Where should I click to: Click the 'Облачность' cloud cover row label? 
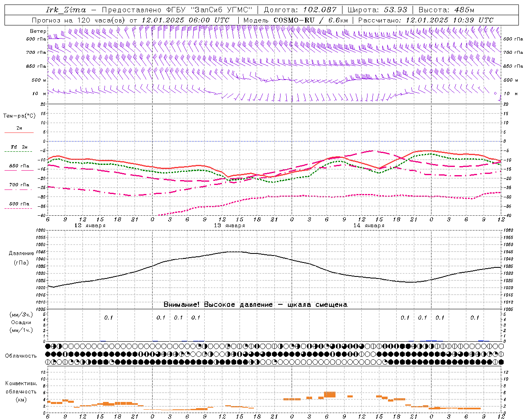21,356
